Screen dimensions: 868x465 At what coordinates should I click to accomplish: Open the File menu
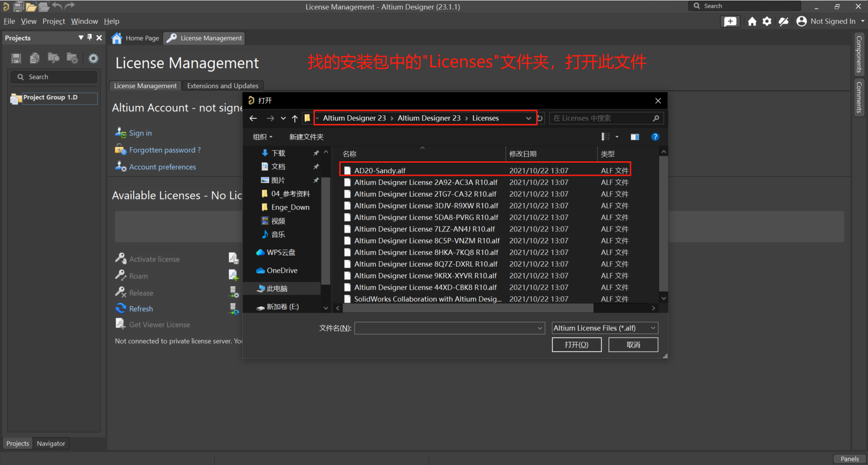[9, 21]
